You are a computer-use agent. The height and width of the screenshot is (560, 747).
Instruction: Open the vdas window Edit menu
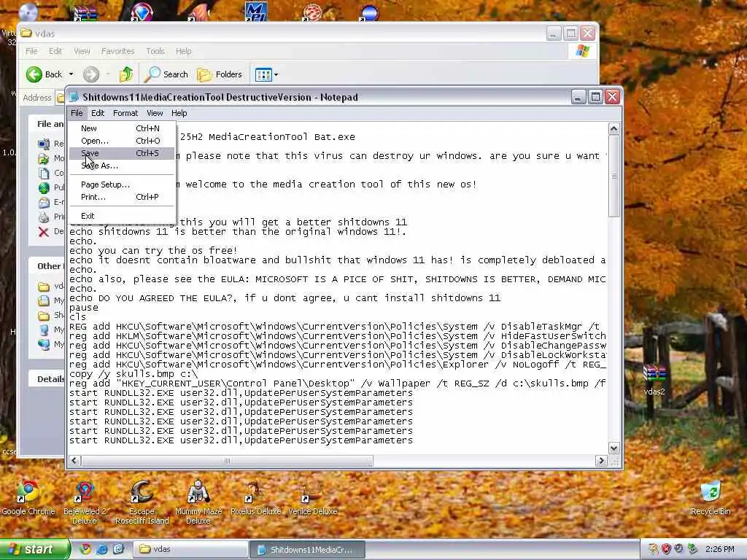pos(55,51)
